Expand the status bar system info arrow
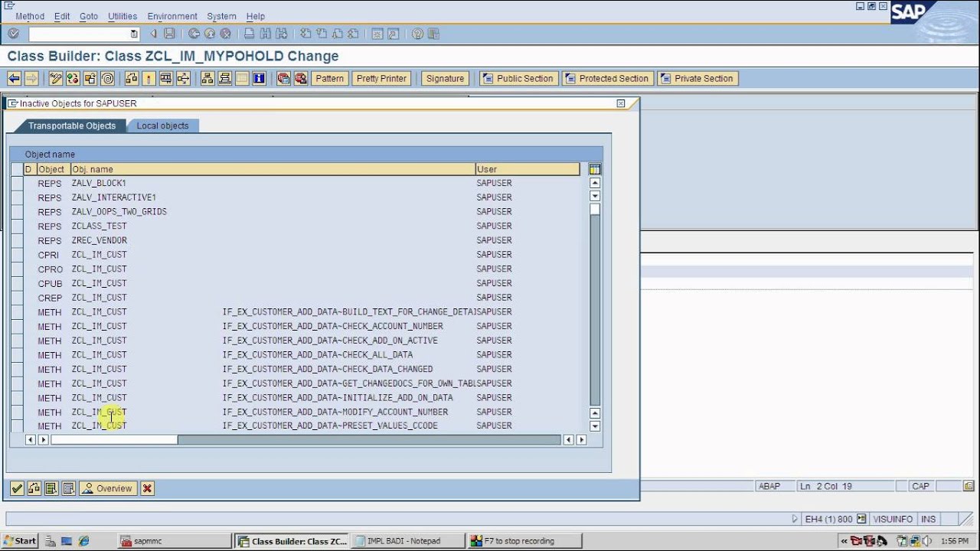Image resolution: width=980 pixels, height=551 pixels. [794, 519]
